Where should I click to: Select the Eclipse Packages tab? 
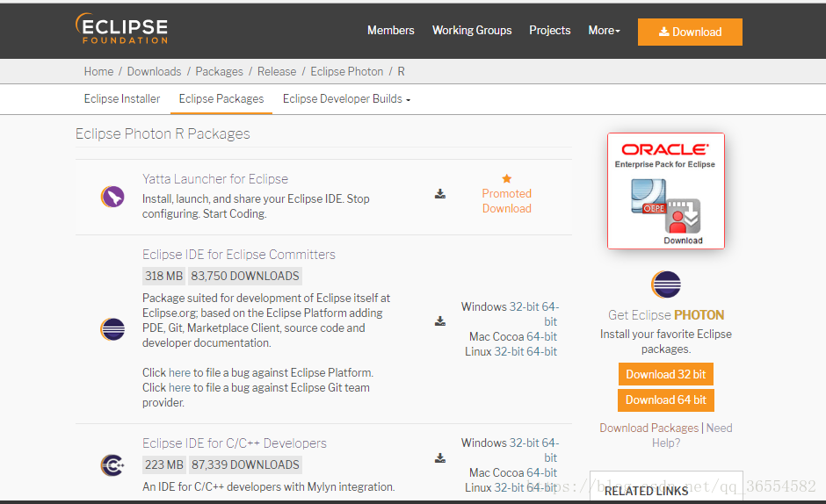[x=221, y=99]
